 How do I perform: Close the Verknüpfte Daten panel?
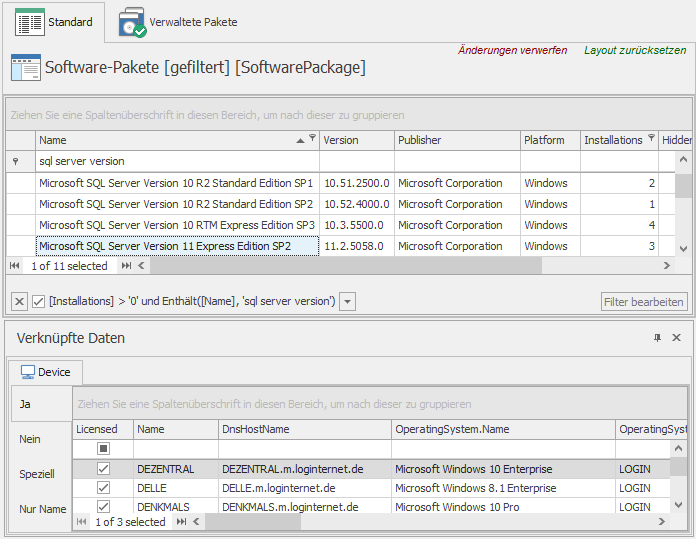(x=676, y=338)
